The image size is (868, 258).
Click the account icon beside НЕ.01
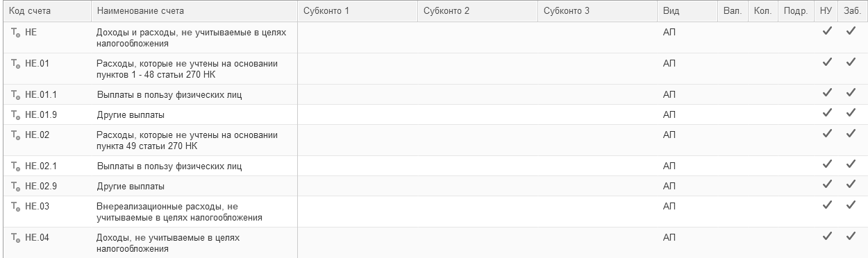(15, 63)
